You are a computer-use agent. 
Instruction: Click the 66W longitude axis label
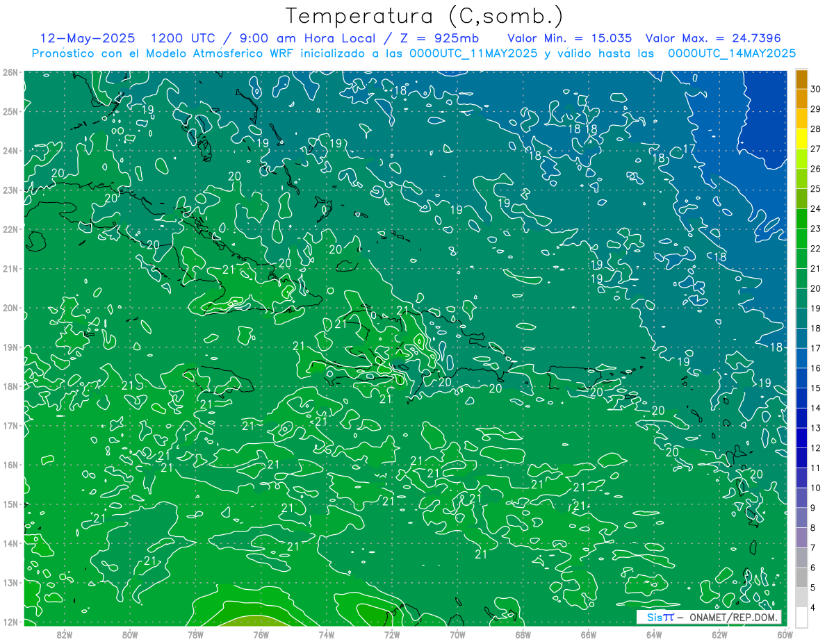coord(589,634)
